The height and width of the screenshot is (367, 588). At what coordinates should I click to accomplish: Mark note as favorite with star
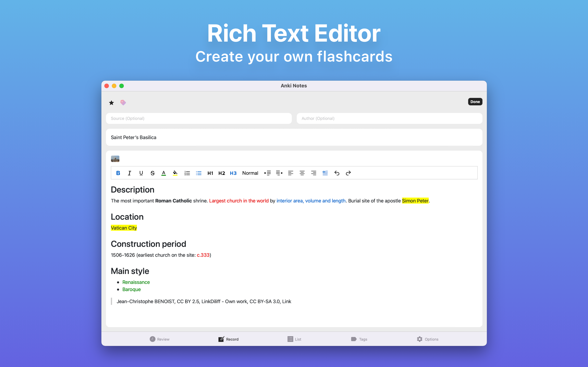coord(111,103)
